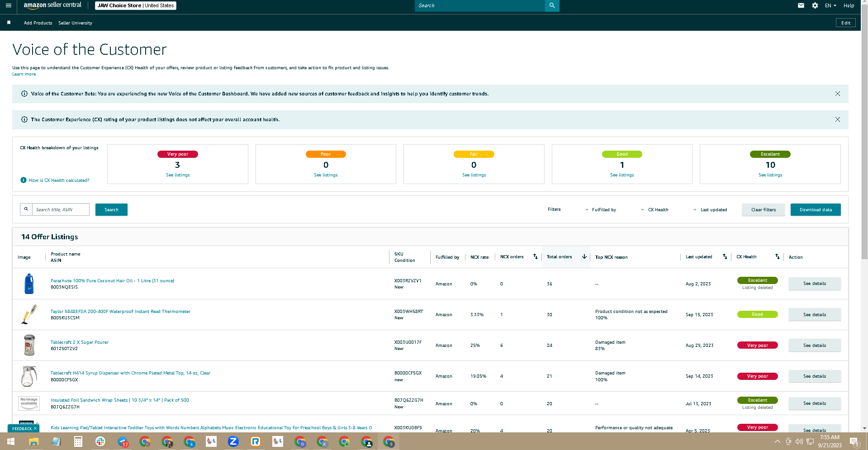Open the hamburger navigation menu
Viewport: 868px width, 450px height.
pos(9,5)
